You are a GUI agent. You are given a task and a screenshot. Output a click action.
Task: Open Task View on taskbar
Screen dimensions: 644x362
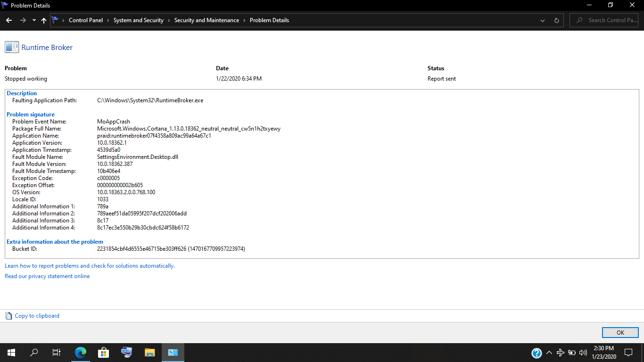pos(57,353)
